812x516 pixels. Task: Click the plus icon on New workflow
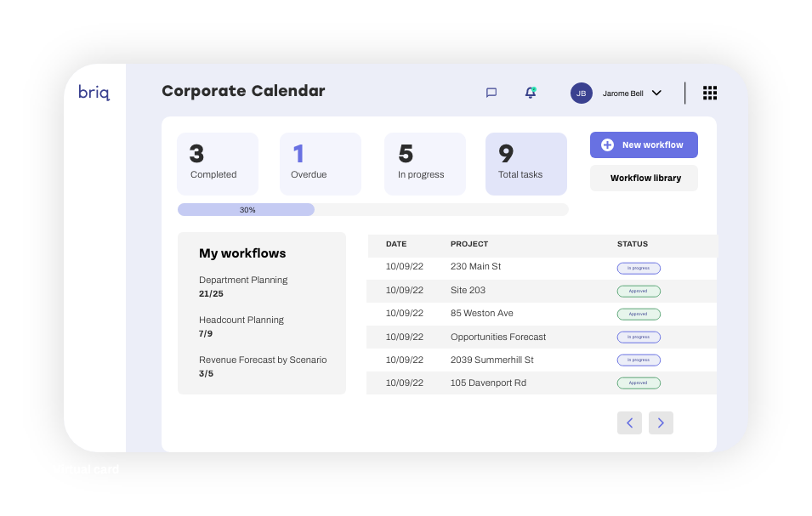pyautogui.click(x=607, y=145)
